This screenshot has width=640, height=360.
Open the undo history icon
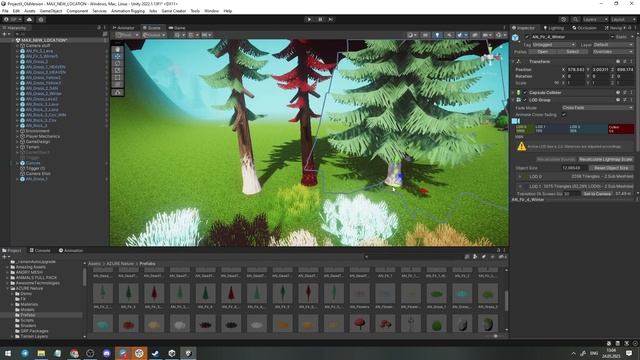tap(564, 19)
